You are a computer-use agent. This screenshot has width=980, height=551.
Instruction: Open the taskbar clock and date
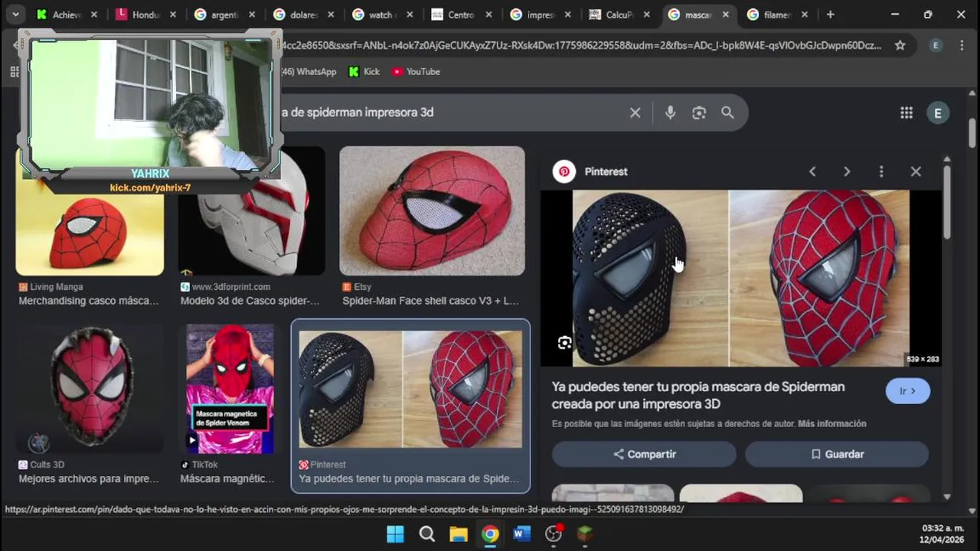click(x=942, y=533)
